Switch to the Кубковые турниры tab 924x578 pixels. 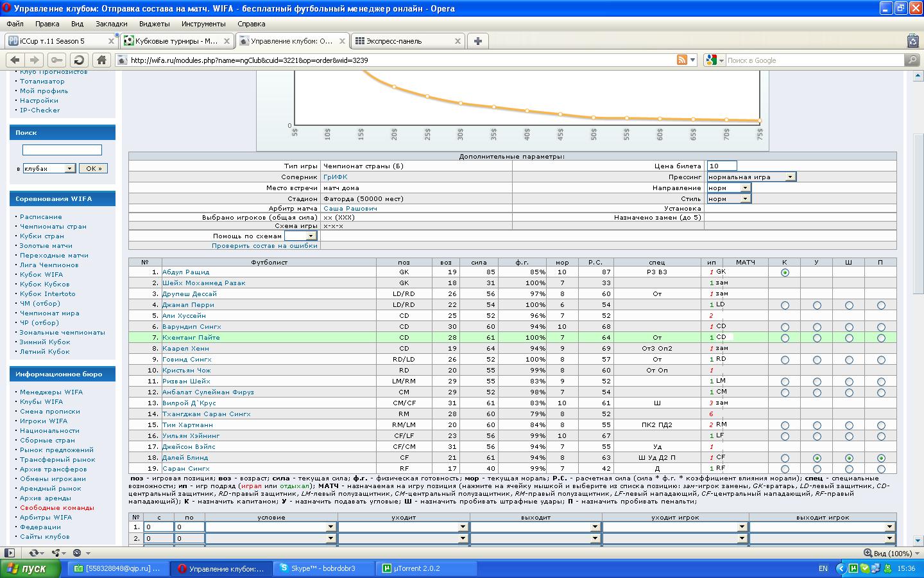pos(176,40)
